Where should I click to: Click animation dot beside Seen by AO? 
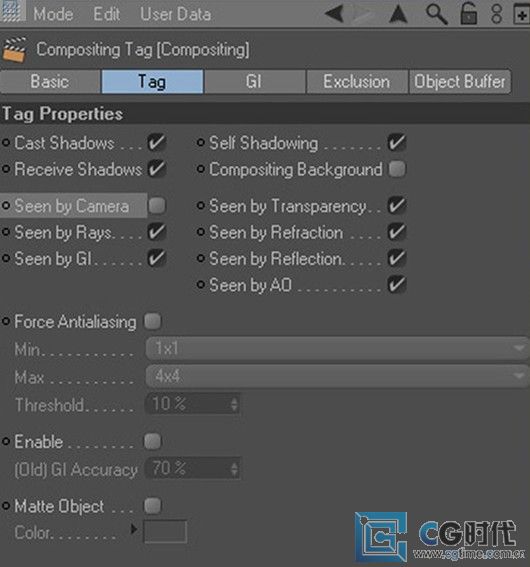tap(201, 285)
